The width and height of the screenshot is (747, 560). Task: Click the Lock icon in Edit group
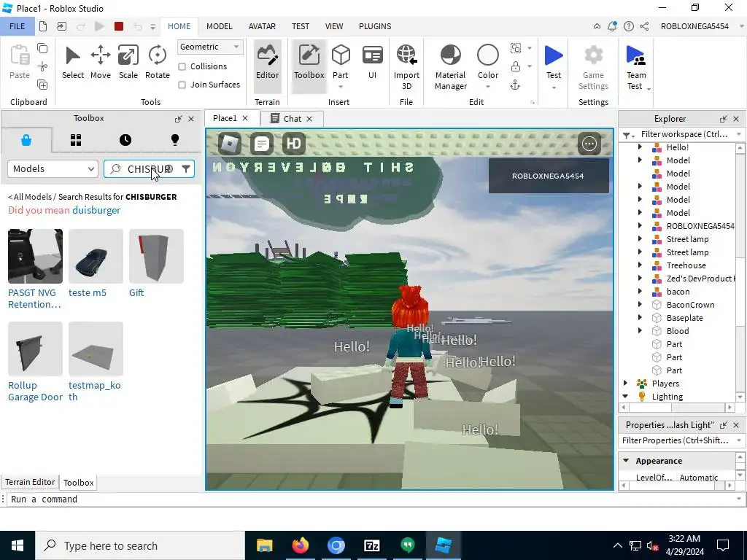point(516,66)
